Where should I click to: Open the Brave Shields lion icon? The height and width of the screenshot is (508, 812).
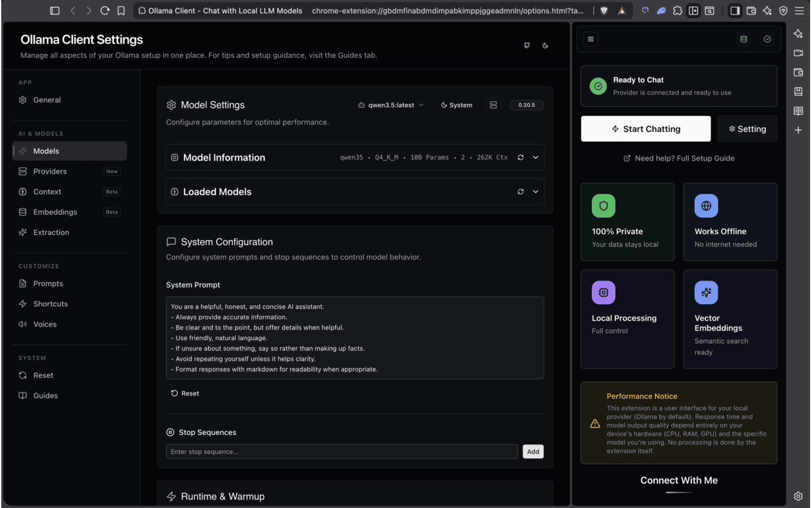click(x=604, y=11)
